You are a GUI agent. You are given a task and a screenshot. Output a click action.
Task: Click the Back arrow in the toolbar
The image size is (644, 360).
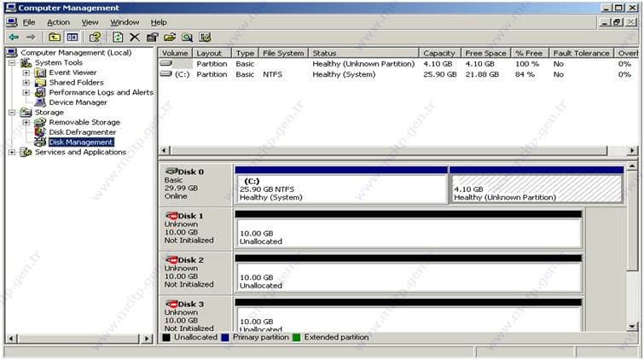[x=14, y=38]
